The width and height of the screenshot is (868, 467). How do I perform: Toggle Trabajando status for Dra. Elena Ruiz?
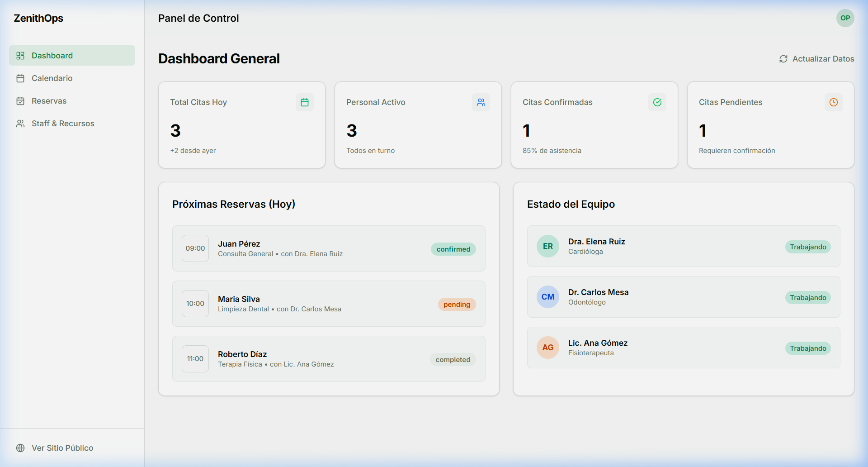pos(808,247)
